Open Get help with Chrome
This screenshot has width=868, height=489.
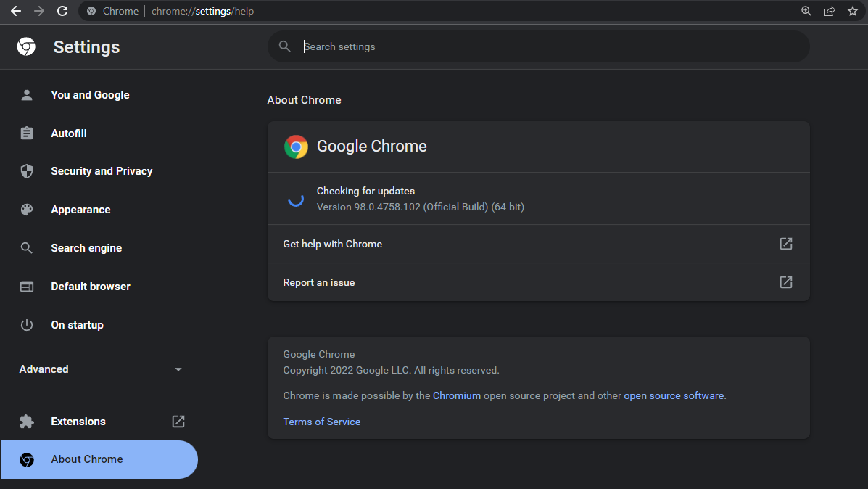coord(538,244)
